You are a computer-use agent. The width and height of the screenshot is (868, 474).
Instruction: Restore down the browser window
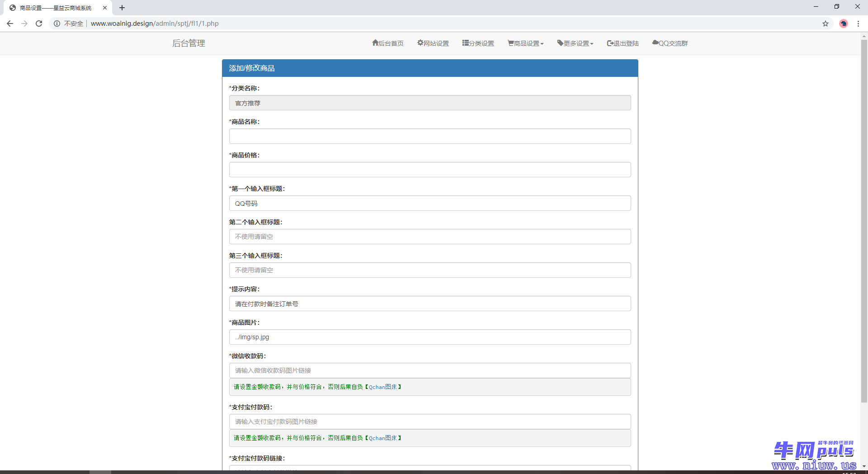pos(837,6)
